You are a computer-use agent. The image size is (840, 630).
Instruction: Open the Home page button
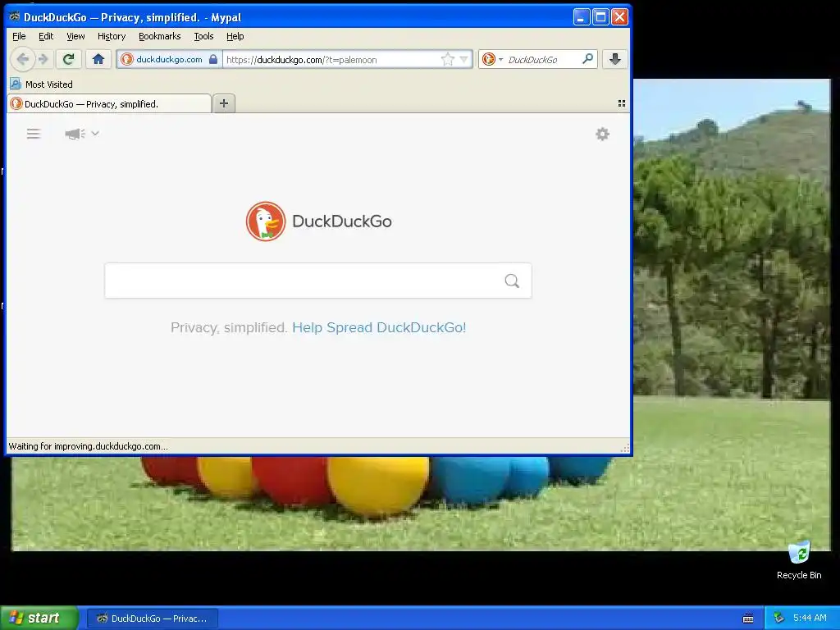(x=98, y=59)
